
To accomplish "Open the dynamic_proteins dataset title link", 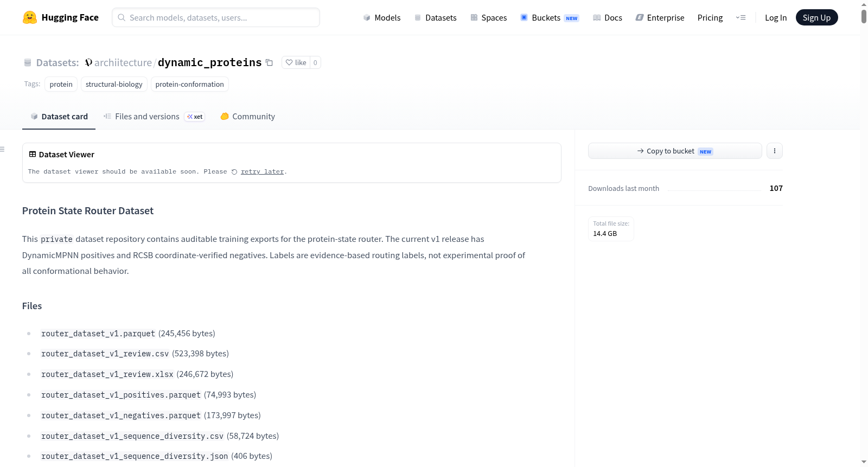I will [210, 62].
